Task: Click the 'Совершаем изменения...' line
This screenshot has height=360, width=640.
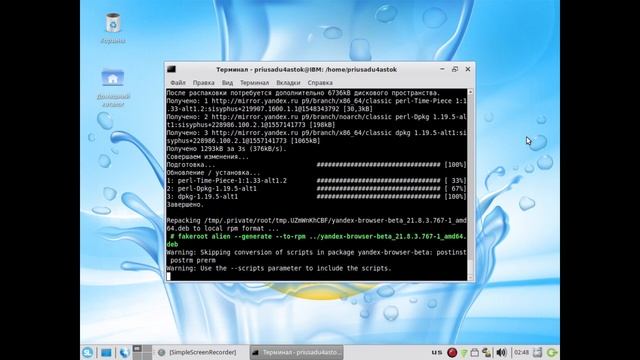Action: [207, 157]
